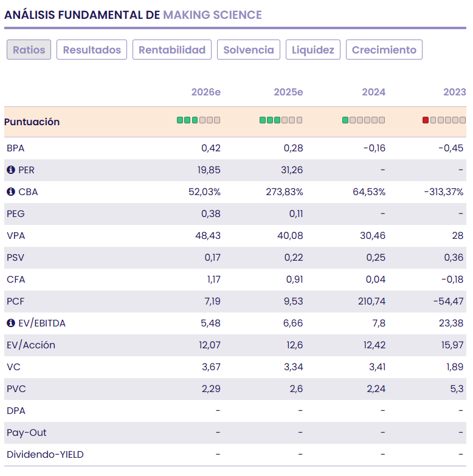Image resolution: width=473 pixels, height=476 pixels.
Task: Click the red 2023 score indicator
Action: (x=426, y=120)
